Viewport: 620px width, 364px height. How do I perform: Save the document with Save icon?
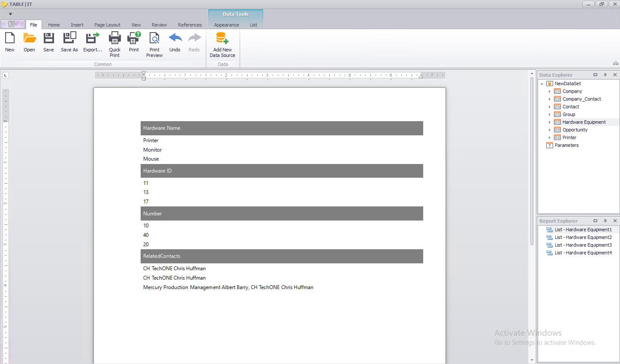(x=48, y=42)
